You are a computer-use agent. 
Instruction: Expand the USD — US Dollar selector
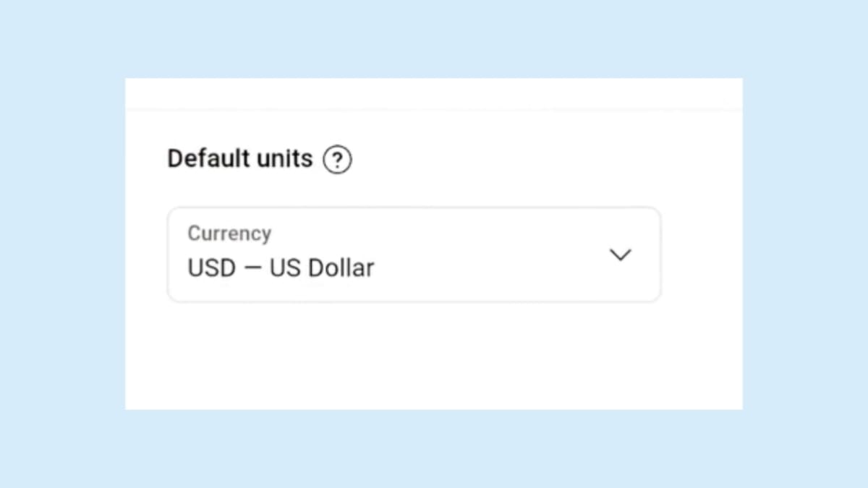(x=414, y=254)
